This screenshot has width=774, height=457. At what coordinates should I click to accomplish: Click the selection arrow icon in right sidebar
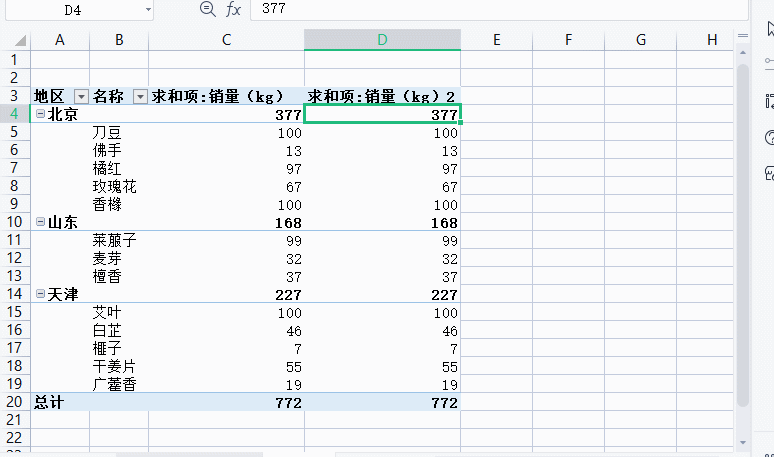point(768,30)
